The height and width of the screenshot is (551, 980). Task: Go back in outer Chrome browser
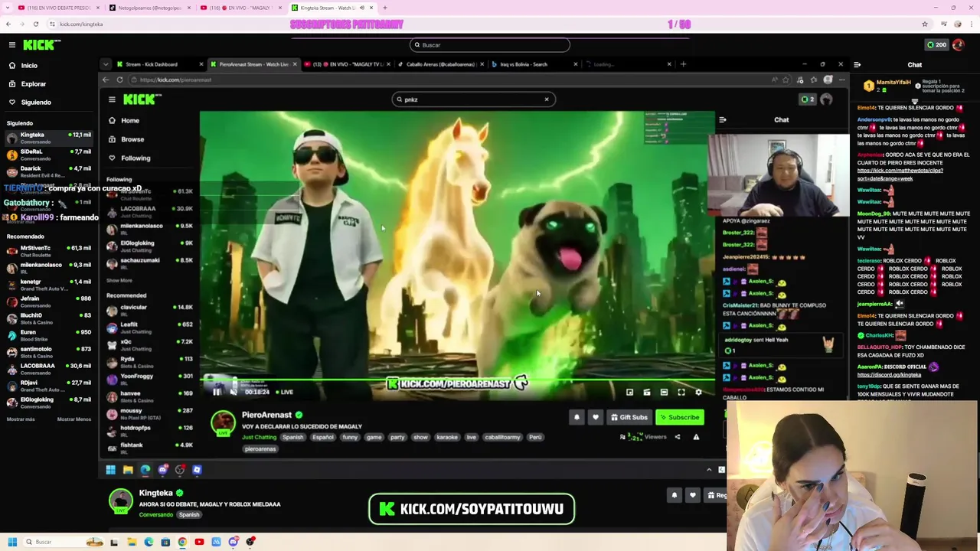click(8, 24)
